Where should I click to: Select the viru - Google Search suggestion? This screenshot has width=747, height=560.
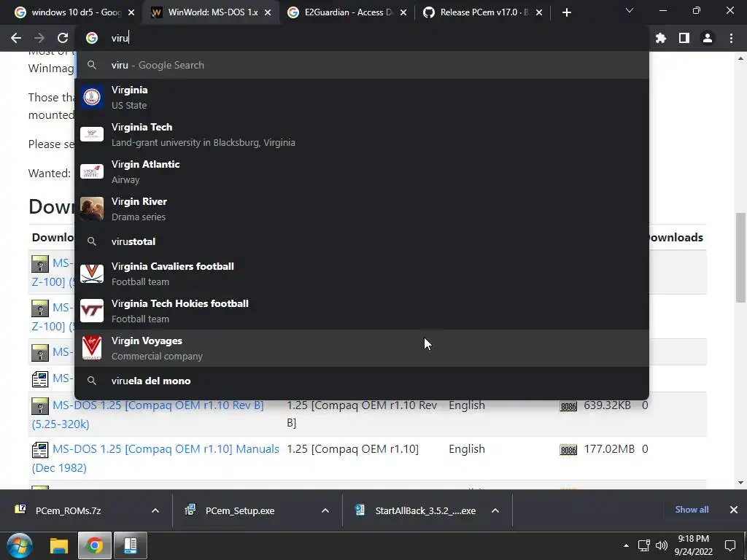(362, 65)
